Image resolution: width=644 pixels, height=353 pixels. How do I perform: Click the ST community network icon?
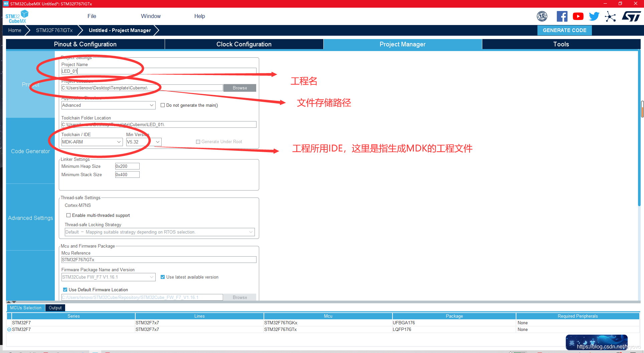610,16
